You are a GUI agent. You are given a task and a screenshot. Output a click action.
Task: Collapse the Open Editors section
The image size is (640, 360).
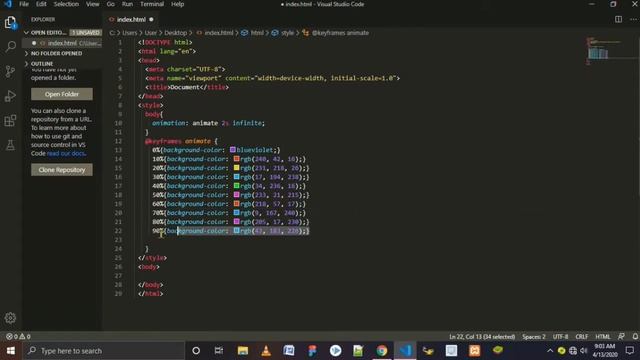click(x=62, y=32)
